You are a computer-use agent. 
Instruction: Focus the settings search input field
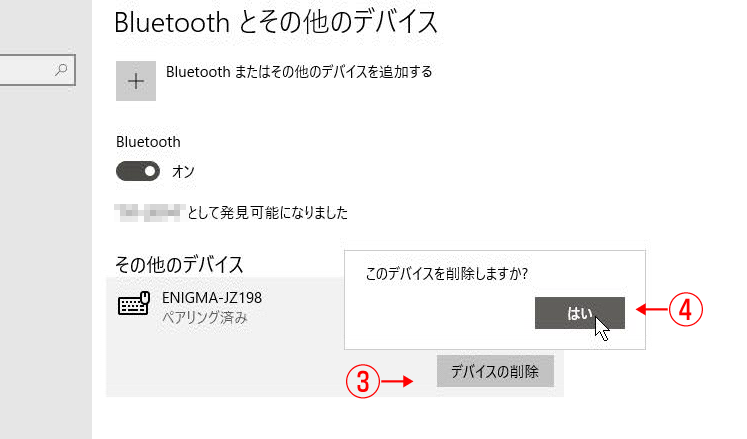tap(37, 70)
